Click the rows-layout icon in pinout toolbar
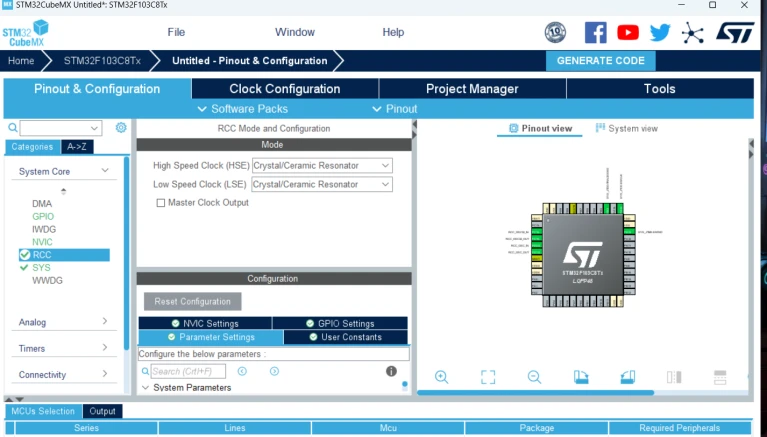 [x=720, y=377]
